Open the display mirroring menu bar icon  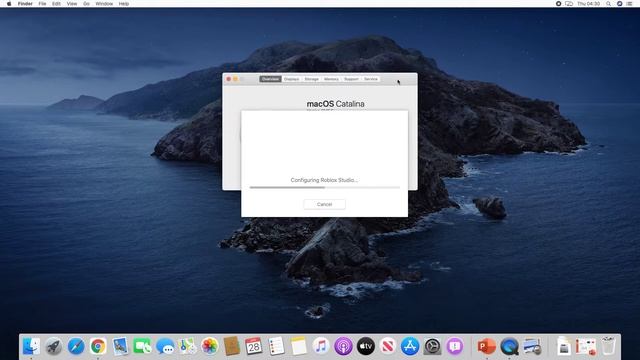[569, 4]
